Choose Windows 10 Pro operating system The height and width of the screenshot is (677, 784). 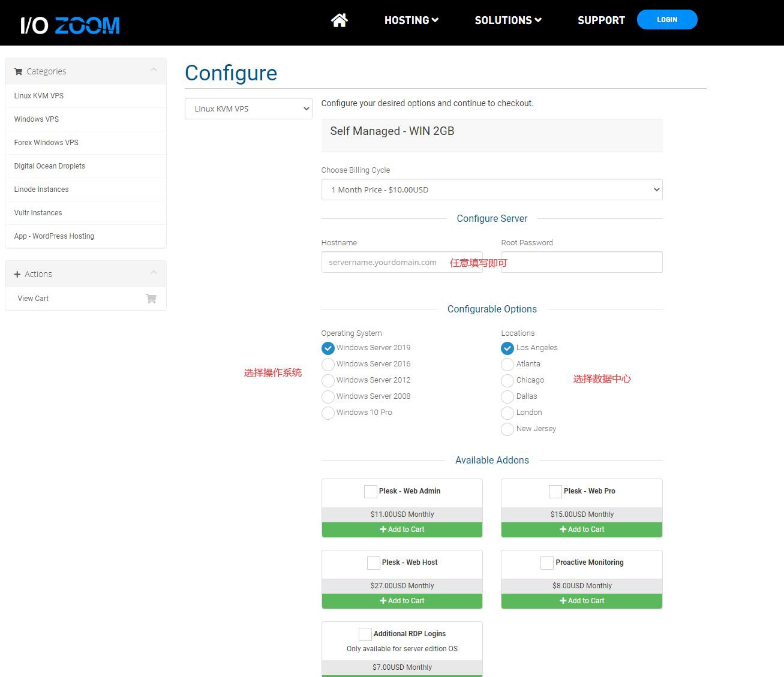pyautogui.click(x=328, y=413)
